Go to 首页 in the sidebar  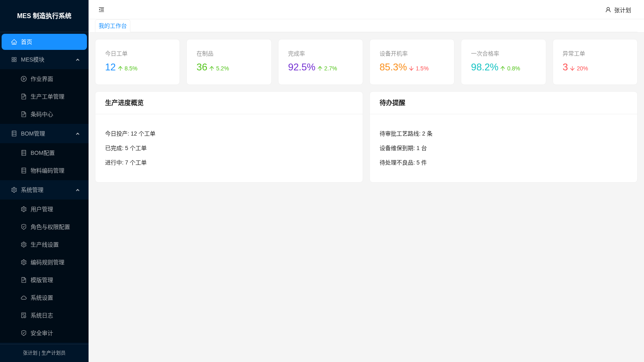point(44,42)
